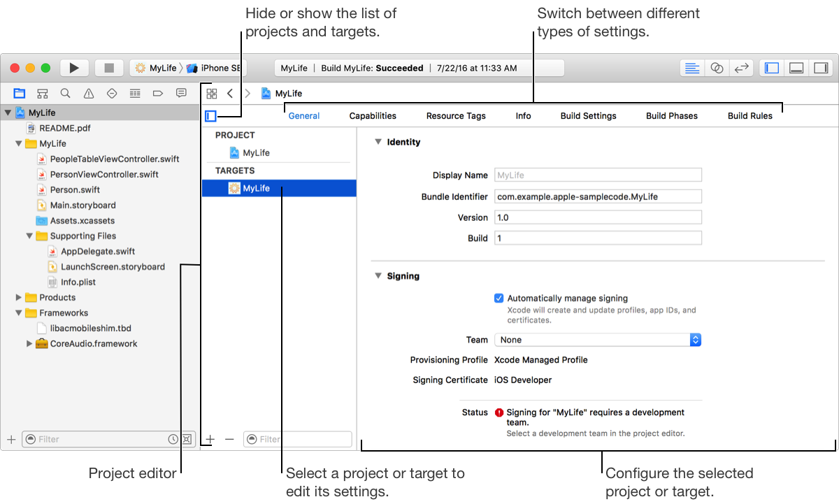The image size is (839, 504).
Task: Select the MyLife target under TARGETS
Action: pos(279,188)
